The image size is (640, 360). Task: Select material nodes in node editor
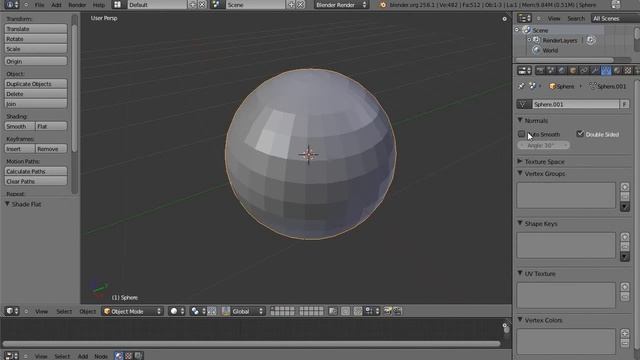coord(119,356)
